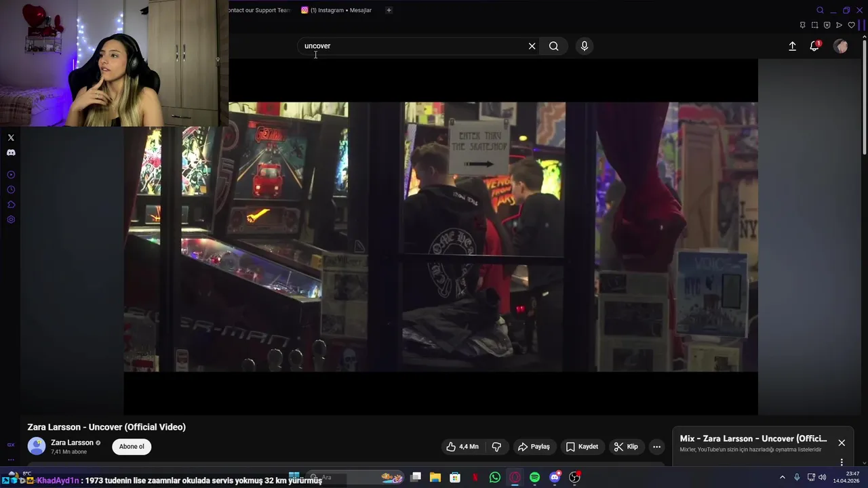This screenshot has width=868, height=488.
Task: Click the Abone ol subscribe button
Action: [132, 447]
